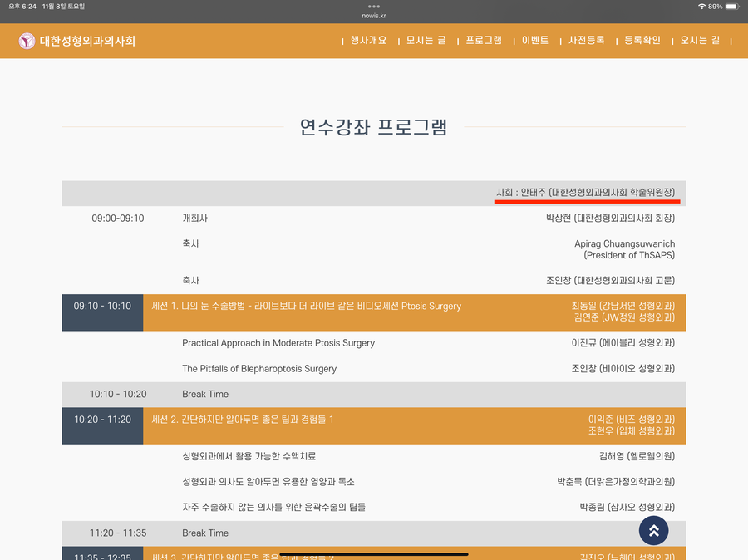Viewport: 748px width, 560px height.
Task: Tap the Wi-Fi status icon
Action: [x=701, y=6]
